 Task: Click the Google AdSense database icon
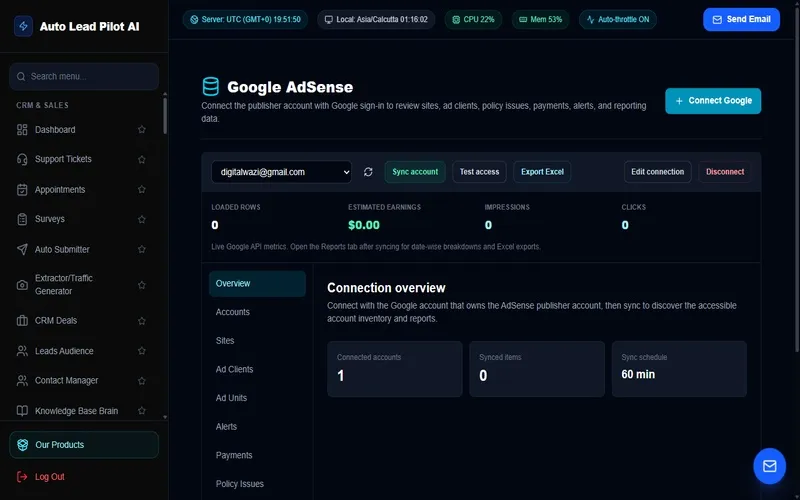[x=211, y=87]
